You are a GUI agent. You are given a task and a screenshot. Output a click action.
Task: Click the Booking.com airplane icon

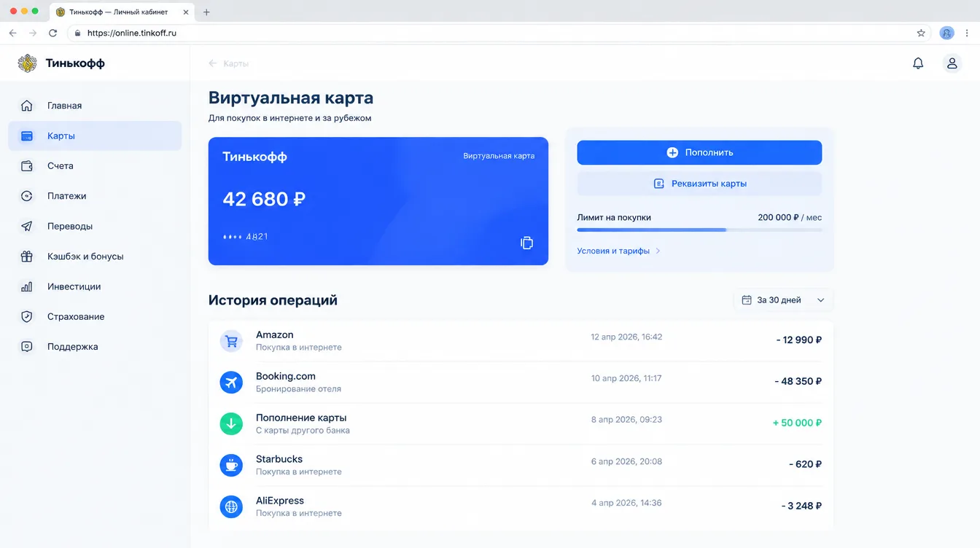point(231,382)
